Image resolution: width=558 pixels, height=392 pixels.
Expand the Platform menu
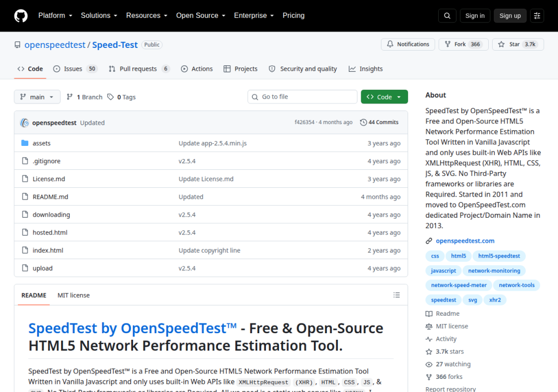(55, 16)
